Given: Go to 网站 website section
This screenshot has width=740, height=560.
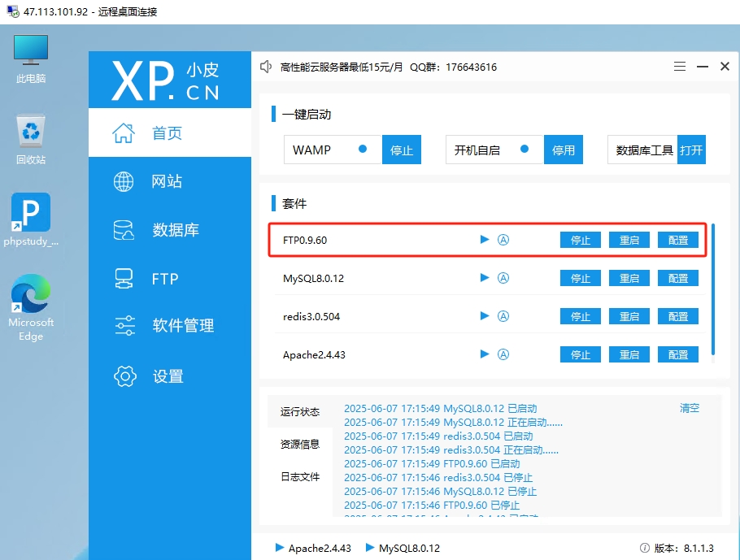Looking at the screenshot, I should pos(170,181).
